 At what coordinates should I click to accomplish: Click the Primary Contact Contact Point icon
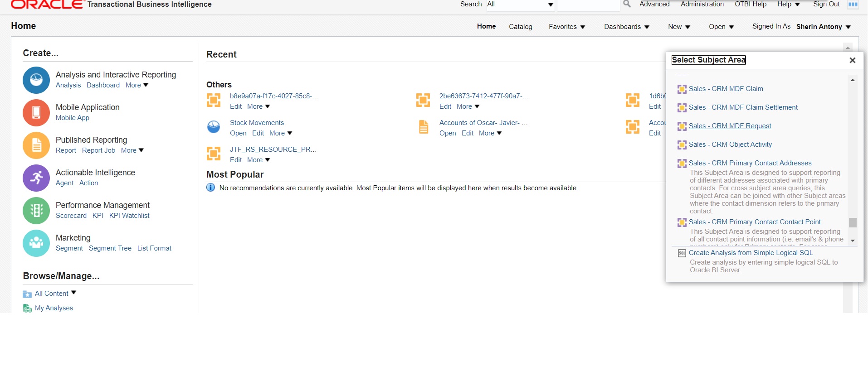coord(682,222)
